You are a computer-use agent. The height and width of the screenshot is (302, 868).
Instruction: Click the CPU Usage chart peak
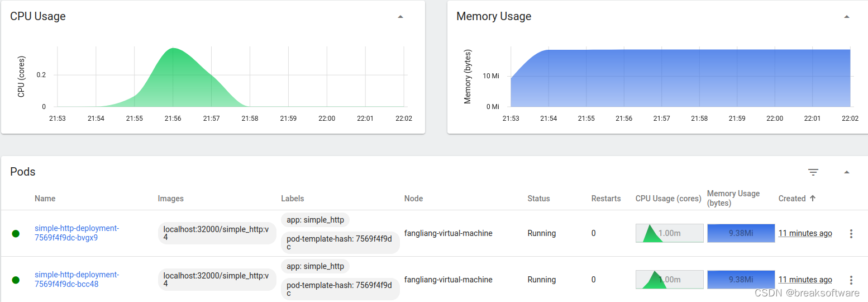point(173,49)
